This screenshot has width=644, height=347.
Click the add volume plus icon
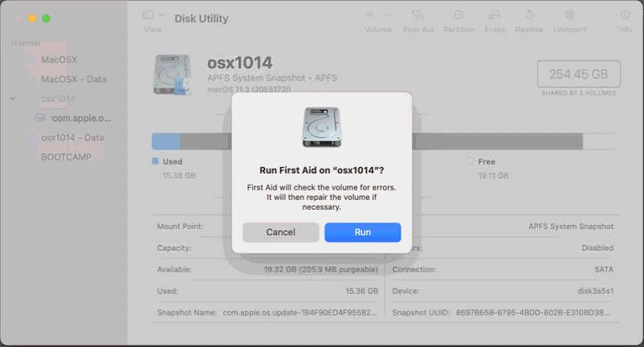click(x=369, y=15)
